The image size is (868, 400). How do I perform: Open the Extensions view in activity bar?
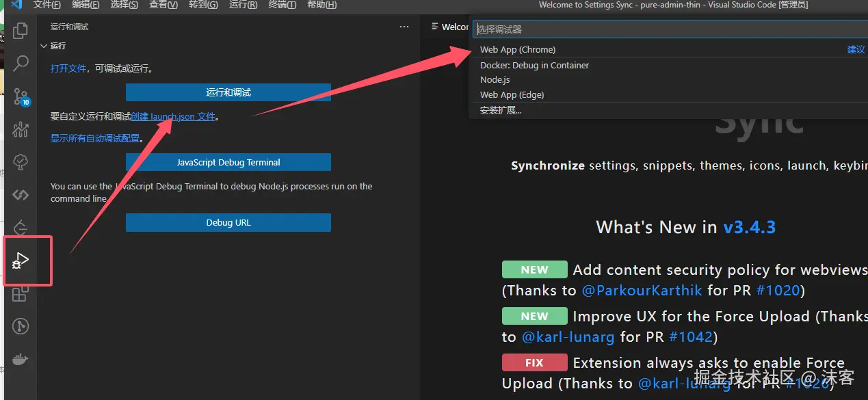[x=21, y=294]
